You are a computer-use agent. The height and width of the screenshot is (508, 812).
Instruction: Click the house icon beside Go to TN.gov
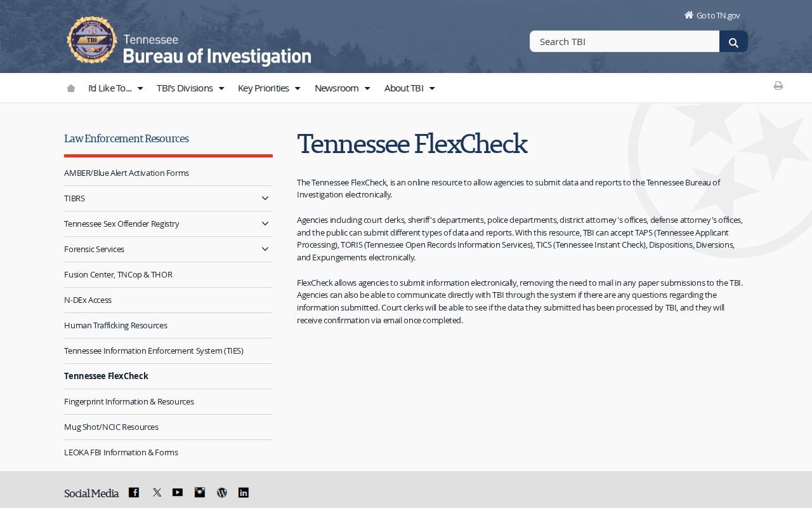688,15
